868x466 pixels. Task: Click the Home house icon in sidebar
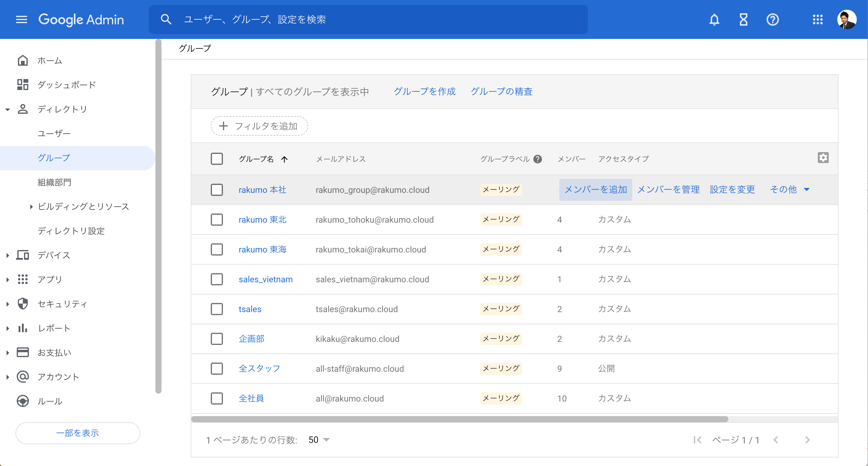coord(23,61)
